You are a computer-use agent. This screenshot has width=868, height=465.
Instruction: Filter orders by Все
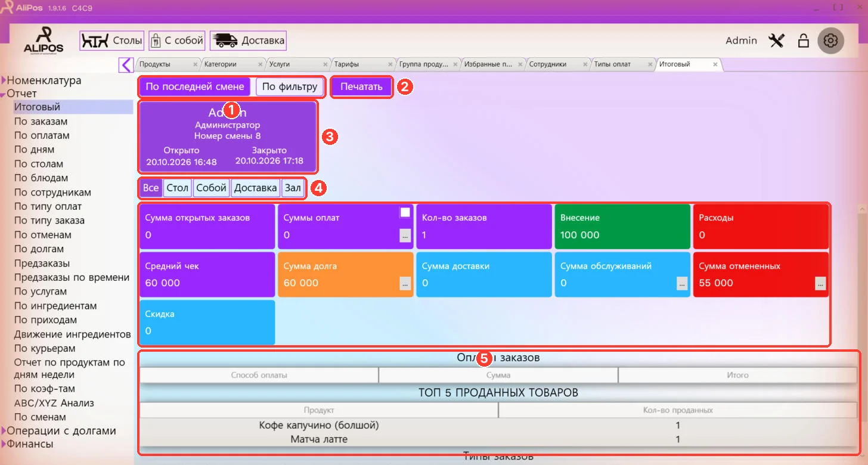151,188
